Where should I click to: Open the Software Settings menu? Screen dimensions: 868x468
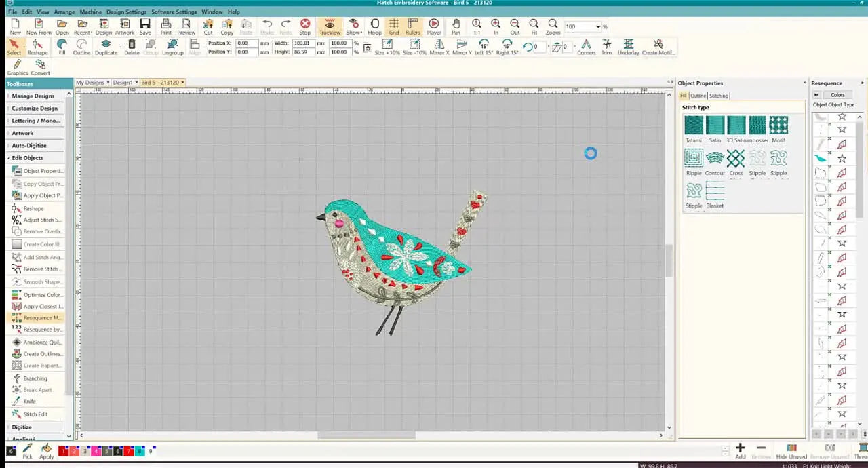[174, 12]
